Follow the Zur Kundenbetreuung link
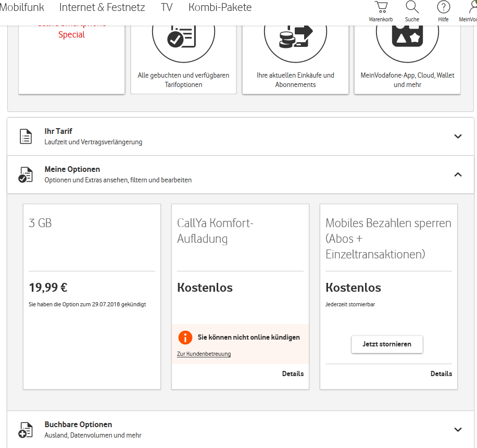Viewport: 477px width, 448px height. click(204, 354)
